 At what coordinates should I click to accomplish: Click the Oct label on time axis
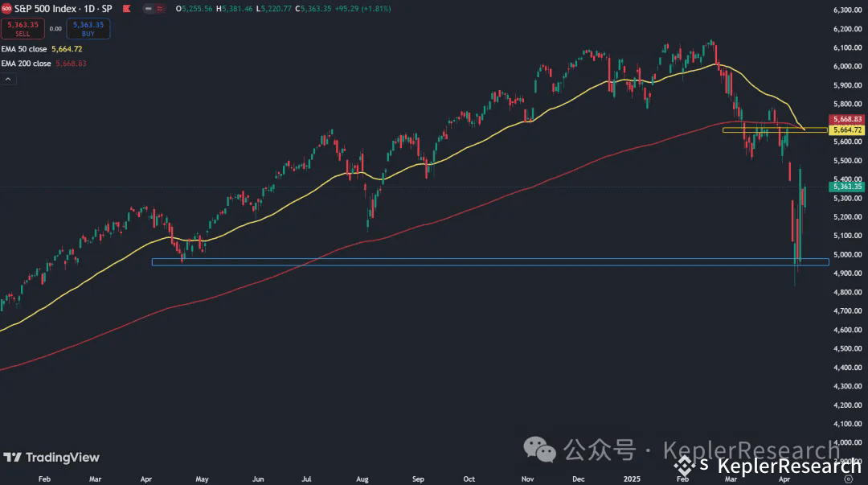469,479
